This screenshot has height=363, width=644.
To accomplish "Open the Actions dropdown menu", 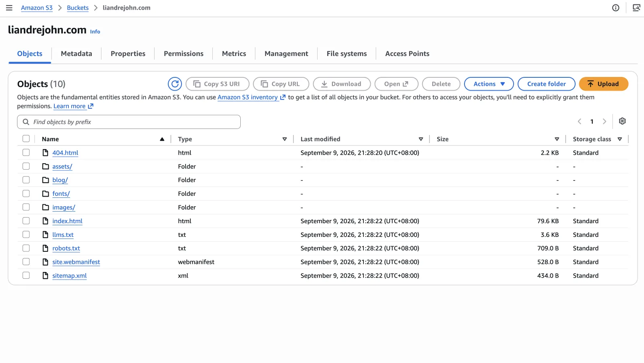I will click(489, 84).
